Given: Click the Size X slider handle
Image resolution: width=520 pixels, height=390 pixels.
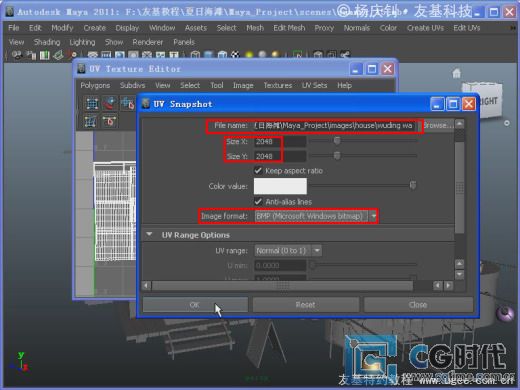Looking at the screenshot, I should point(337,140).
